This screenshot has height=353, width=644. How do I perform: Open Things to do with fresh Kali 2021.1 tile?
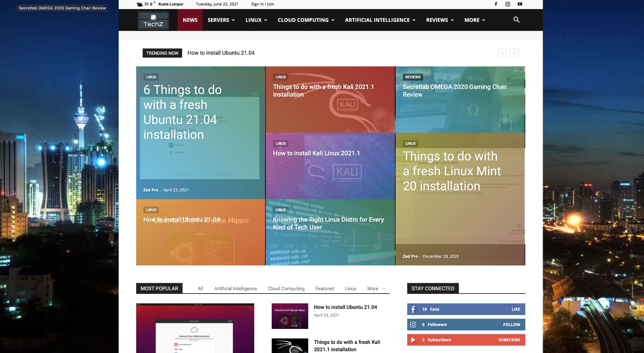tap(323, 91)
